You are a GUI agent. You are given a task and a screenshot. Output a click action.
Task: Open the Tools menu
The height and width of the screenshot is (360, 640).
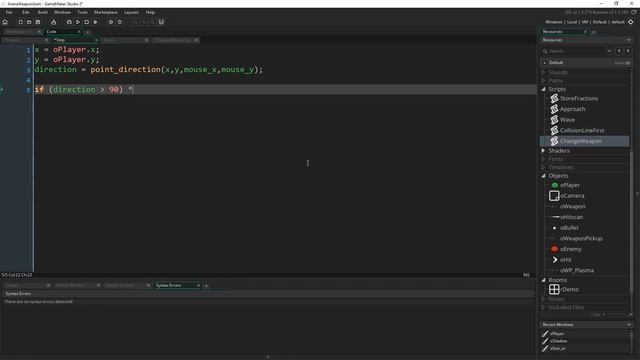tap(82, 13)
